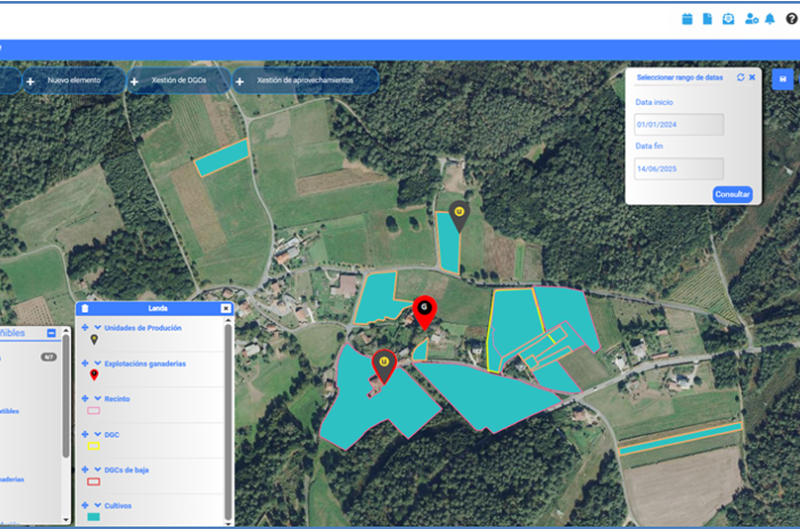
Task: Collapse DGCs de baja legend entry
Action: coord(97,469)
